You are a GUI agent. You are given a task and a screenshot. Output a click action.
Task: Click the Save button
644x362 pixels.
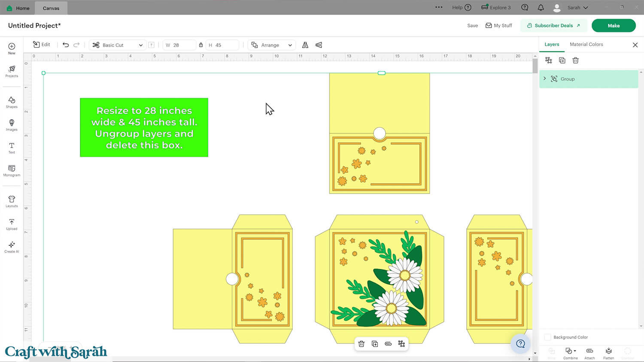point(472,26)
